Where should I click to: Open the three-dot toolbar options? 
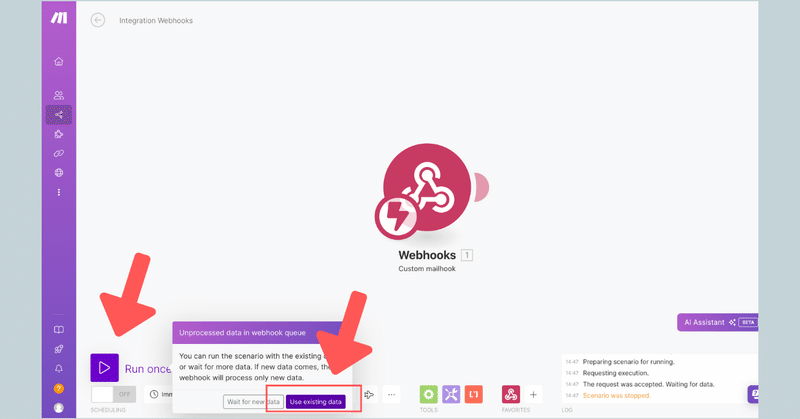tap(391, 394)
